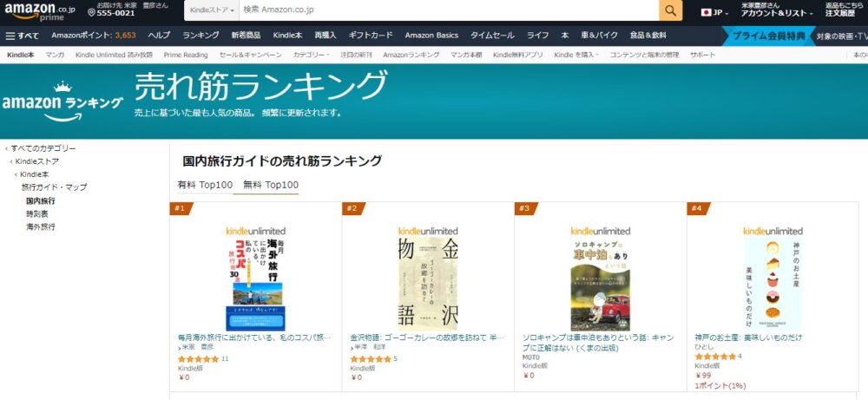Image resolution: width=868 pixels, height=400 pixels.
Task: Click the 国内旅行 category in sidebar
Action: pyautogui.click(x=41, y=200)
